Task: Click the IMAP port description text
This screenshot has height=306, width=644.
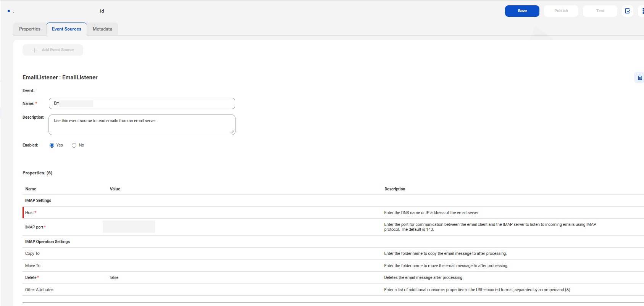Action: coord(490,227)
